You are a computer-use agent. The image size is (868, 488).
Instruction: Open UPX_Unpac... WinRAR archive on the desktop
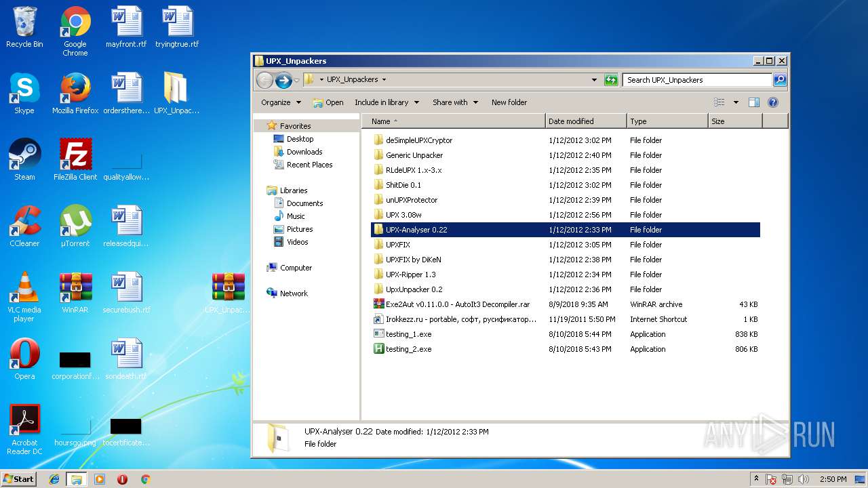coord(228,293)
